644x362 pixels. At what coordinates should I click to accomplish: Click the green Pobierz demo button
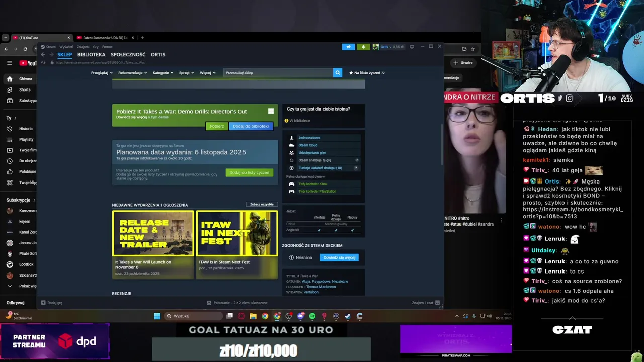pos(217,126)
